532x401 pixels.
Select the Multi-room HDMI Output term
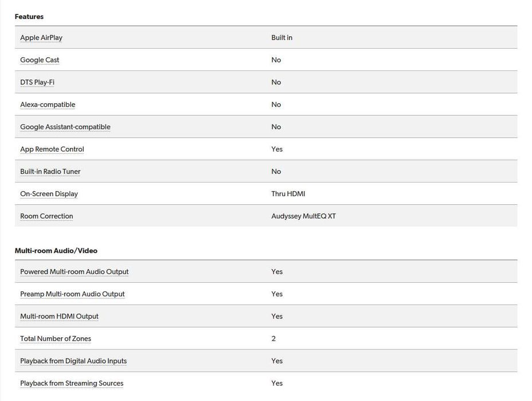[59, 317]
